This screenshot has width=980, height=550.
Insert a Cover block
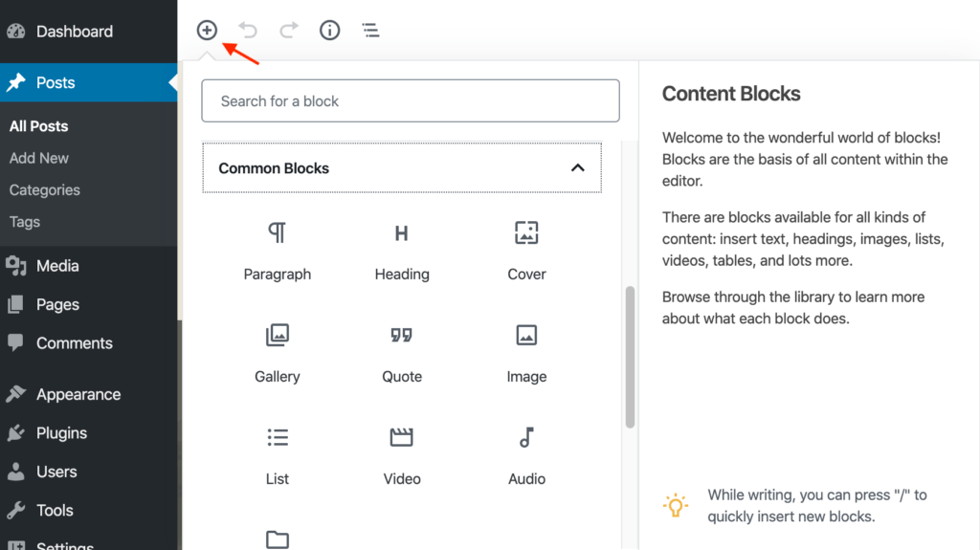[526, 252]
